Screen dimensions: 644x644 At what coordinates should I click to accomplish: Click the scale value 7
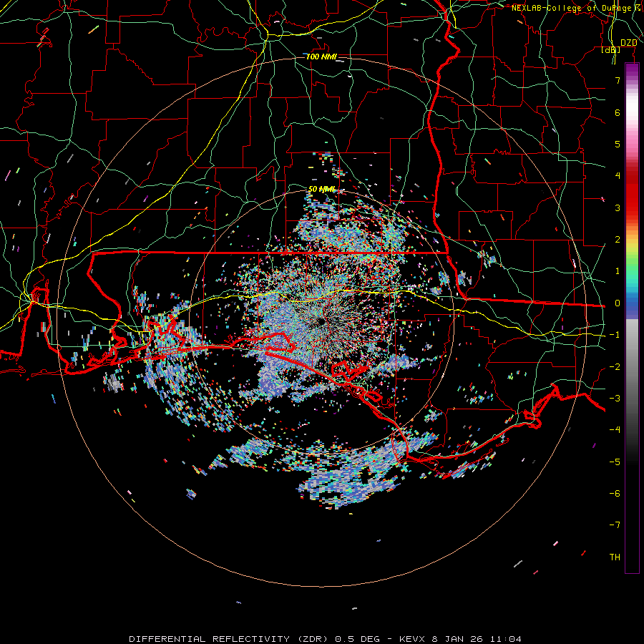coord(618,80)
